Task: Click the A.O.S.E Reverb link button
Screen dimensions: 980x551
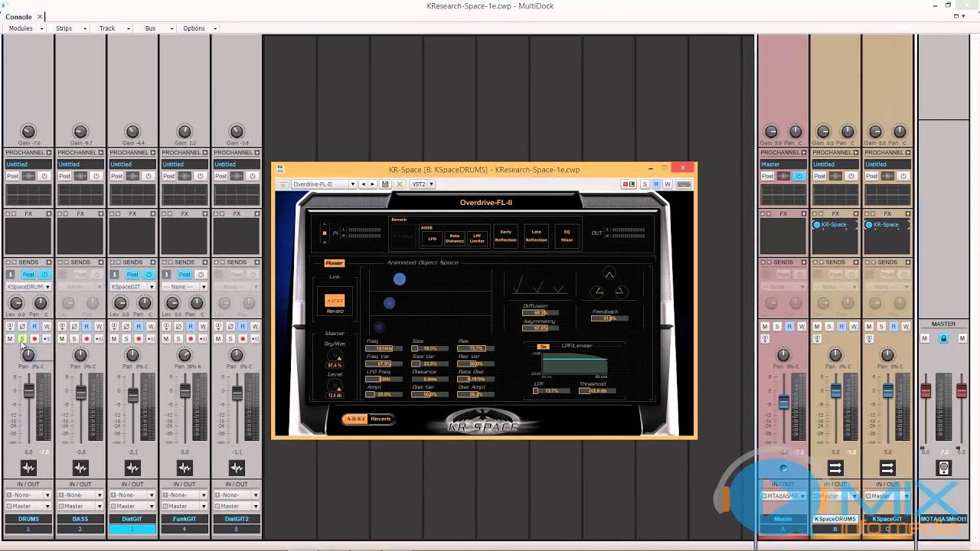Action: [335, 302]
